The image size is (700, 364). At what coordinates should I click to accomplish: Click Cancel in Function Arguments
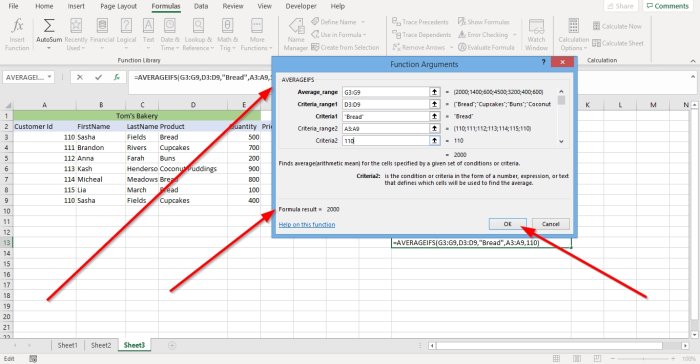click(x=550, y=224)
